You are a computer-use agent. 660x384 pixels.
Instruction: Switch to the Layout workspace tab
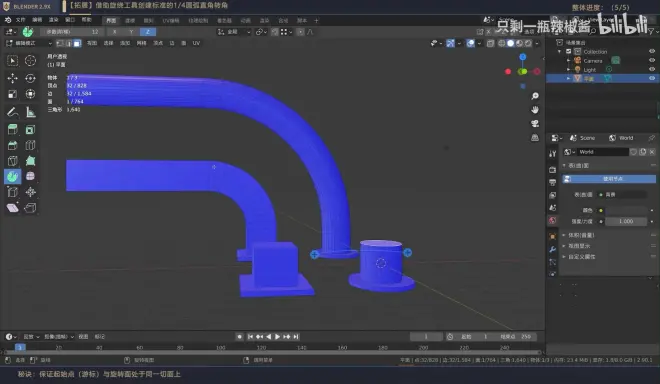pos(111,20)
